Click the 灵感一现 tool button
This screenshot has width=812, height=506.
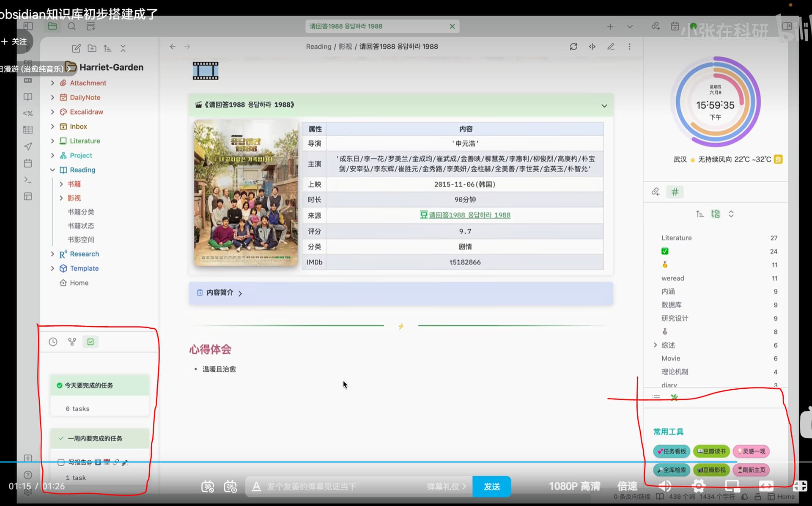(751, 451)
